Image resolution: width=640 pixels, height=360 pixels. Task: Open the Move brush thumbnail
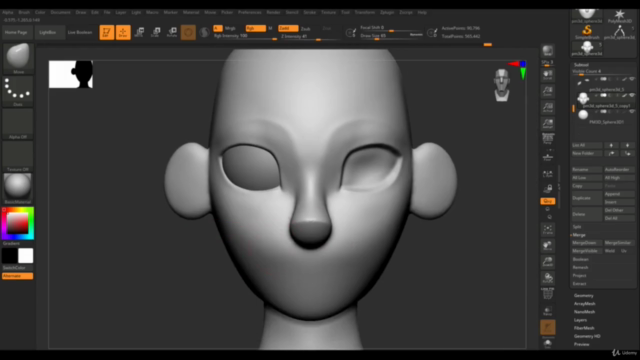18,58
